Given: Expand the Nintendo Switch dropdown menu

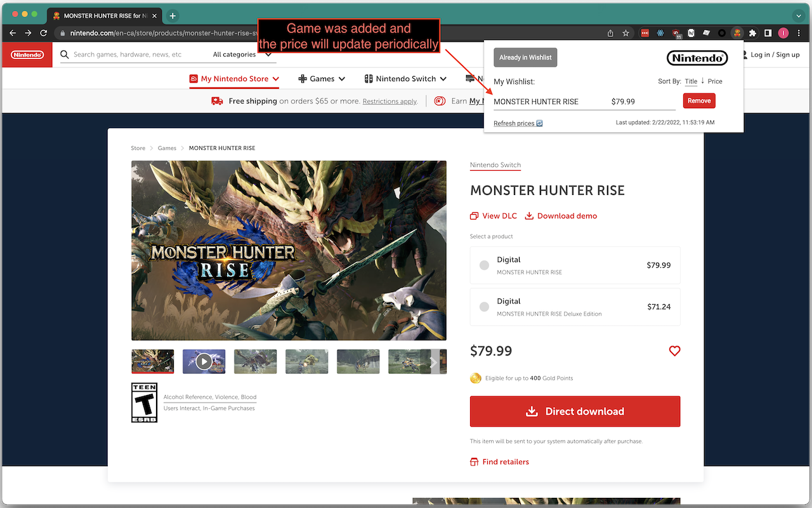Looking at the screenshot, I should tap(405, 79).
